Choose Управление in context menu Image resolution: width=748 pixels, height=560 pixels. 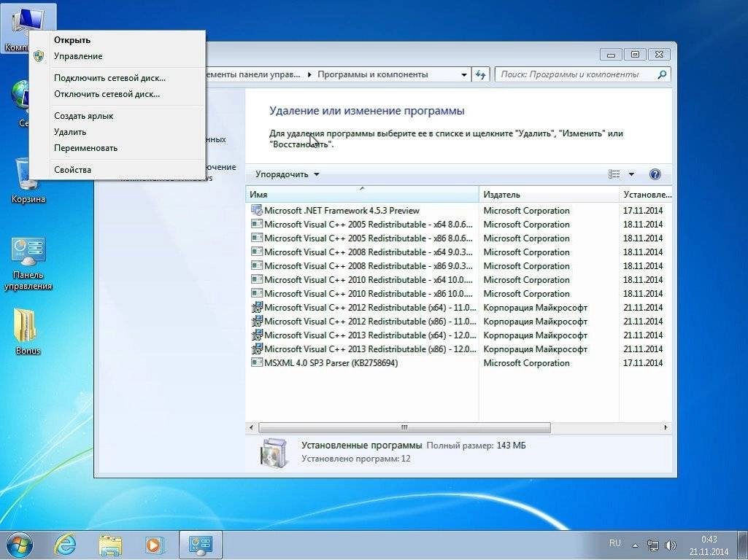(x=117, y=56)
